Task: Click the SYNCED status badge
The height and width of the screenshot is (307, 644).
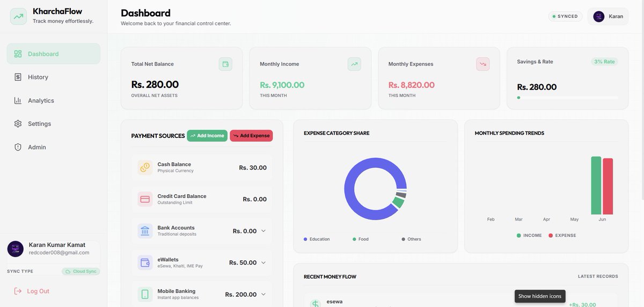Action: 565,16
